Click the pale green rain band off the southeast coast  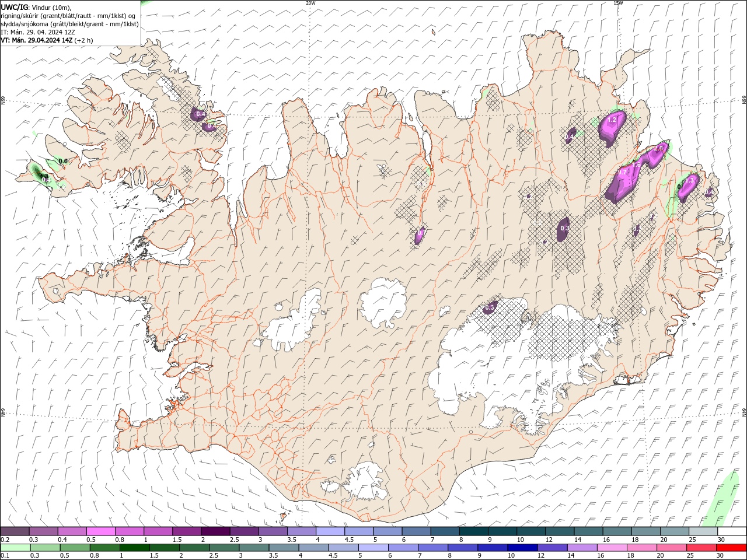coord(721,499)
